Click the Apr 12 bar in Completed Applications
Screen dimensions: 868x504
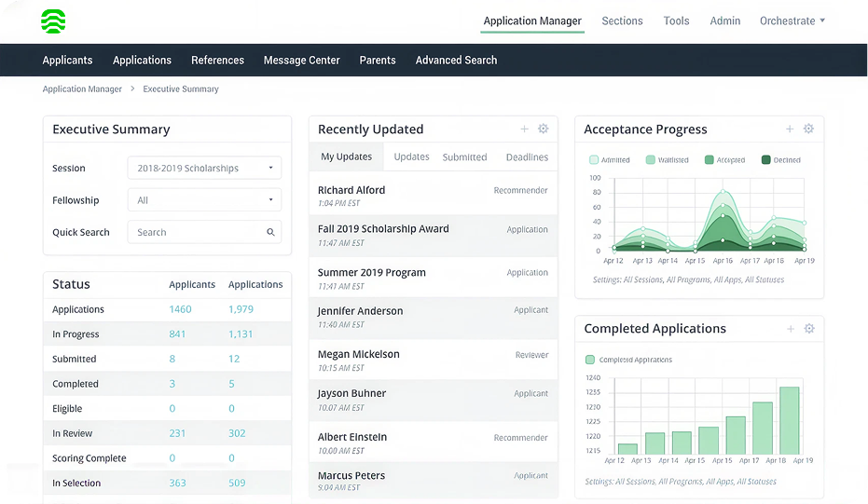click(627, 449)
